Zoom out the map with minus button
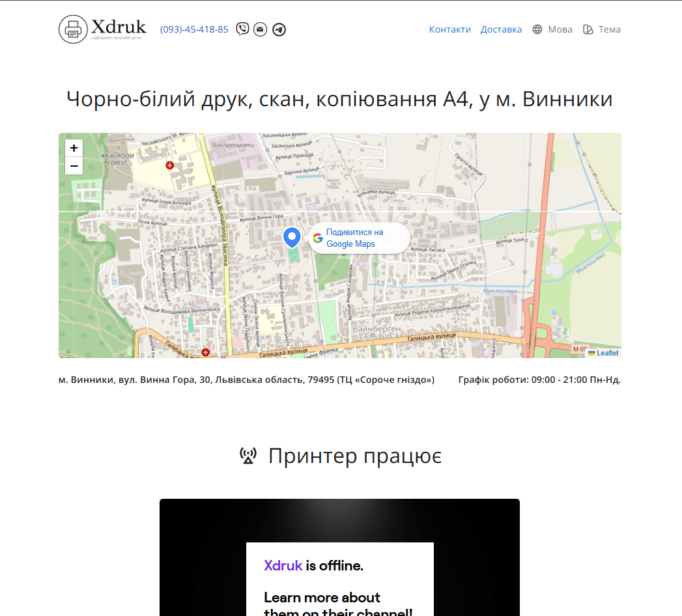Image resolution: width=682 pixels, height=616 pixels. (x=74, y=166)
